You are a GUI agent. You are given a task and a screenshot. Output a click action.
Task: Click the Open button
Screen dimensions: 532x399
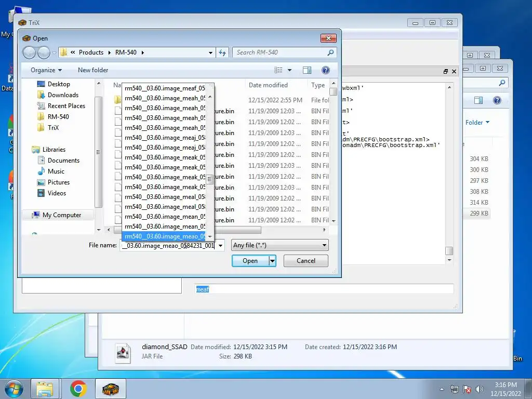point(250,261)
